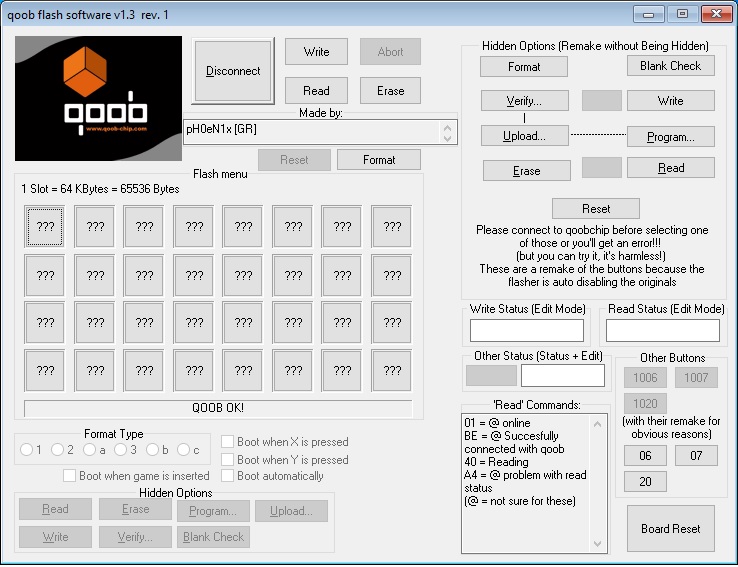Close the qoob flash software window
Screen dimensions: 738x567
tap(716, 14)
